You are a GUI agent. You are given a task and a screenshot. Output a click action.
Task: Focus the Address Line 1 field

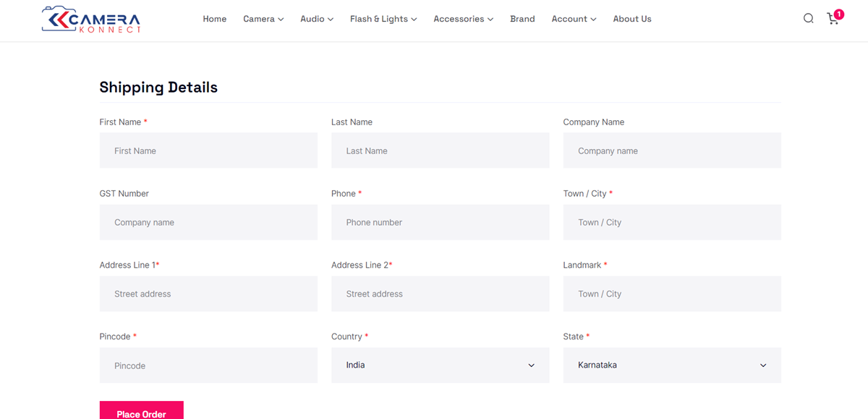pos(208,294)
